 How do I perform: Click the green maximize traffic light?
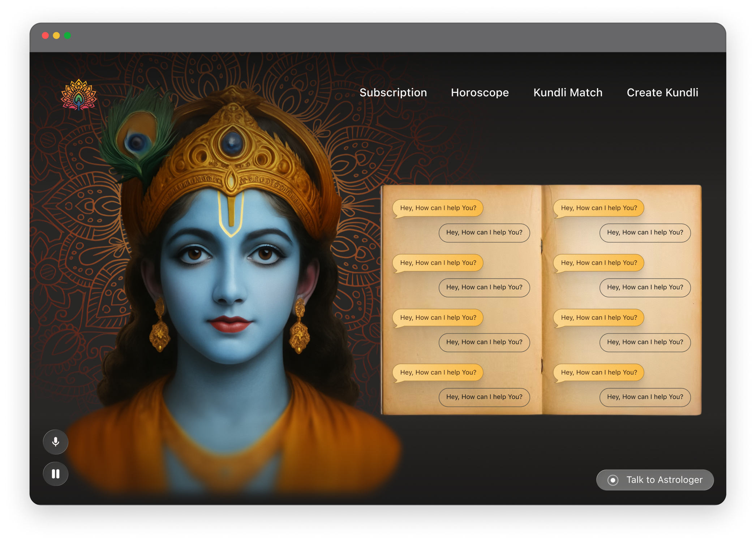(67, 35)
